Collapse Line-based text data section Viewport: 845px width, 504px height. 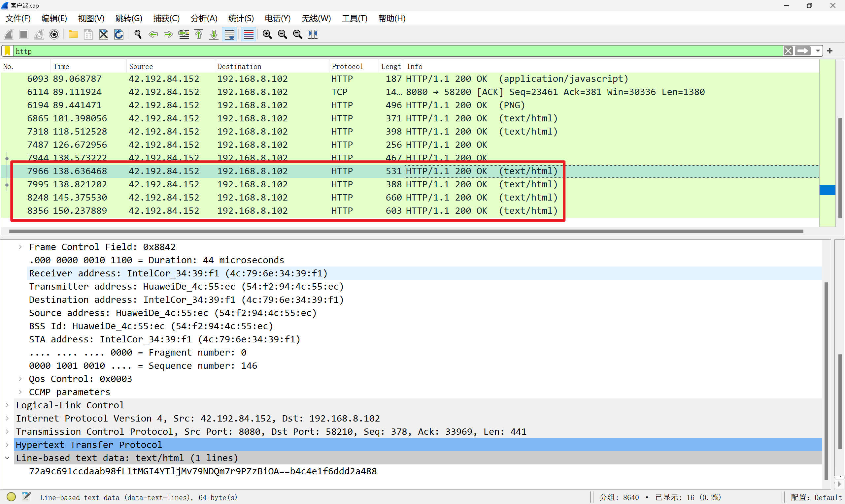(7, 458)
